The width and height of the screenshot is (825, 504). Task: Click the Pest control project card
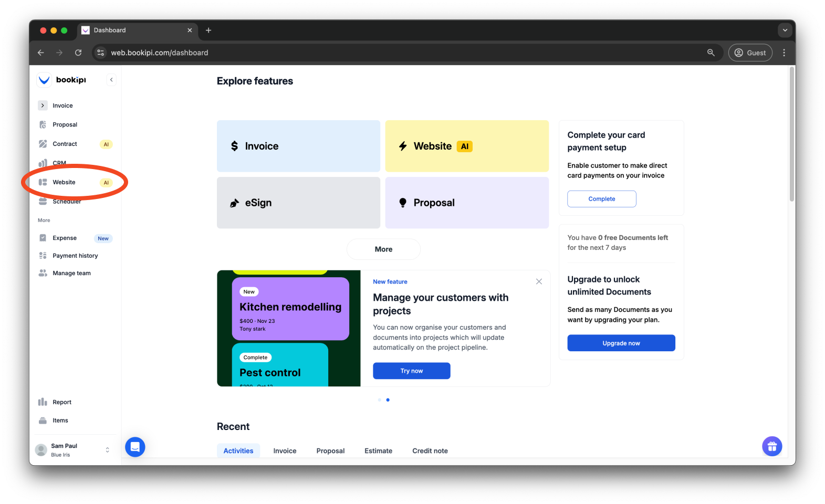coord(280,365)
